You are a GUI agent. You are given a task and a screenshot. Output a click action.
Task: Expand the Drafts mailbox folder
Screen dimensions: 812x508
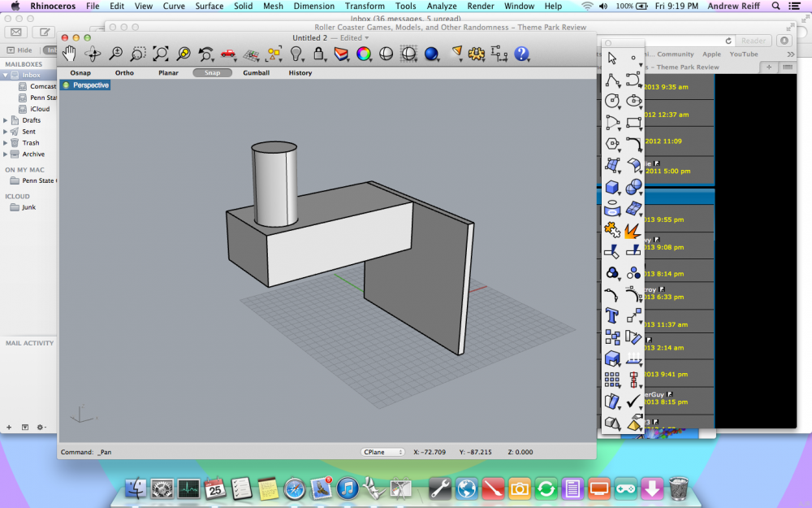(6, 120)
